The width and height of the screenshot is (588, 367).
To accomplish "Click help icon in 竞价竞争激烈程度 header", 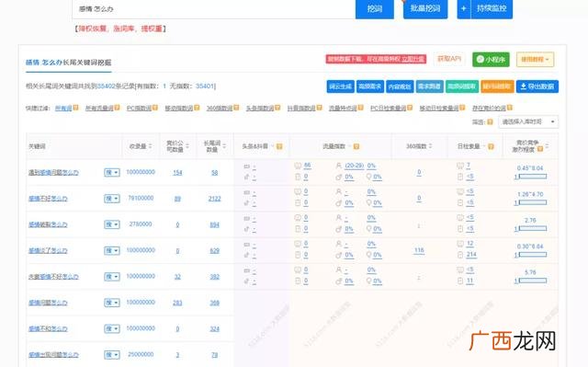I will [x=540, y=149].
